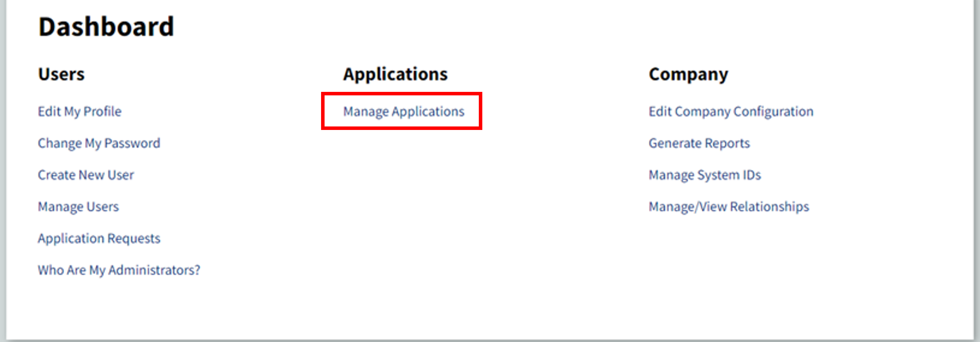Click the Dashboard page heading
980x342 pixels.
pyautogui.click(x=106, y=27)
